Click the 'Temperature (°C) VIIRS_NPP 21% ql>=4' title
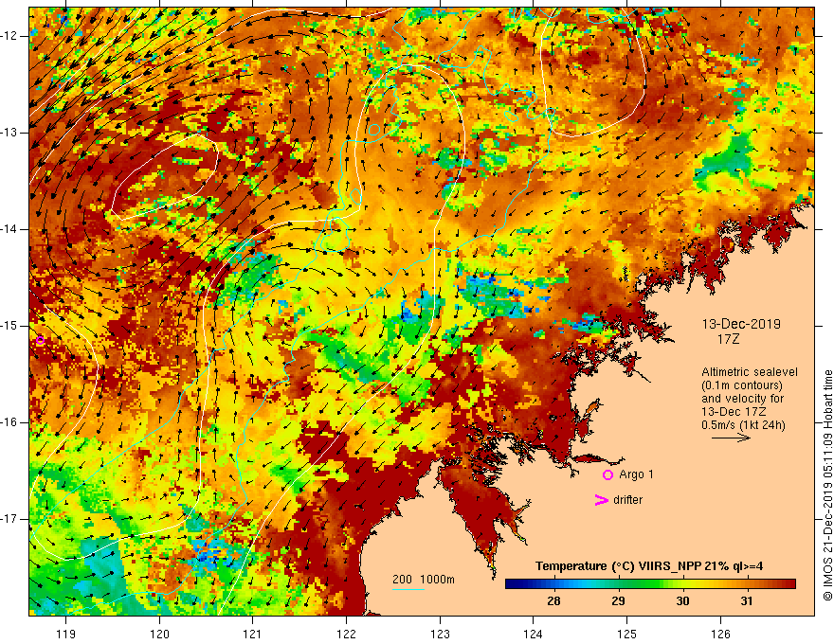 click(x=649, y=566)
